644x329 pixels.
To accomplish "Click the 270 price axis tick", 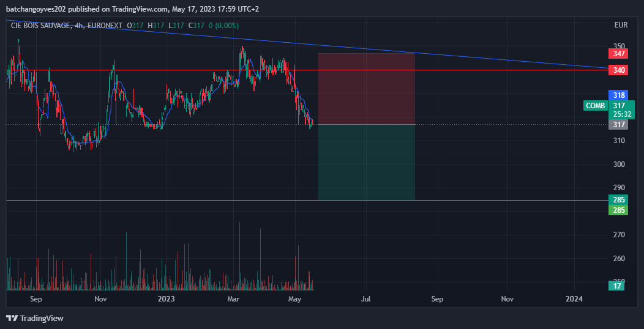I will coord(620,235).
